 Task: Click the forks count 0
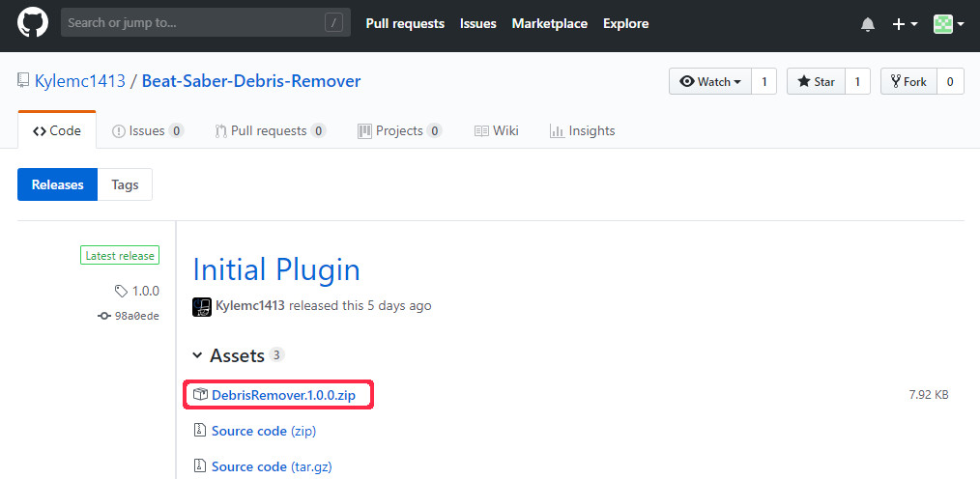pyautogui.click(x=950, y=82)
